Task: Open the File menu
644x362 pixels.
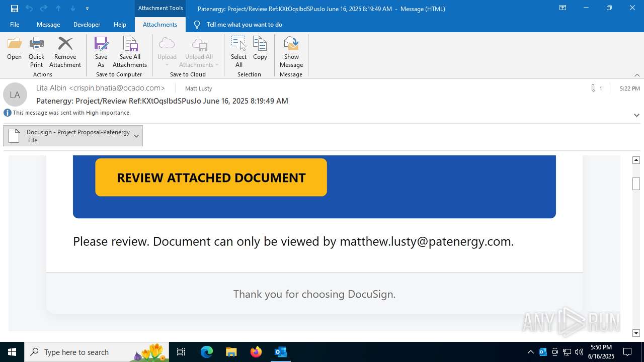Action: [x=15, y=25]
